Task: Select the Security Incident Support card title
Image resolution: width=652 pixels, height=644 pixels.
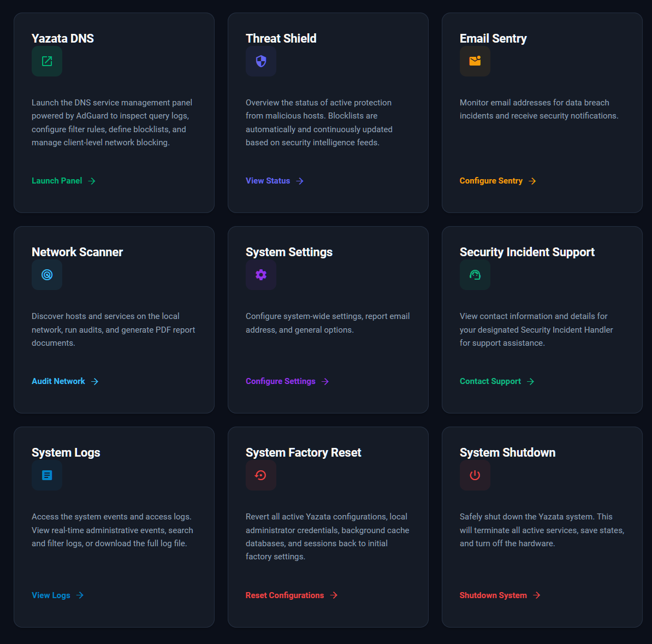Action: point(527,252)
